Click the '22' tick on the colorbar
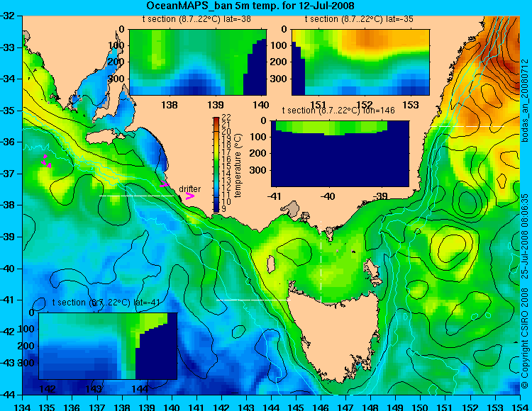Screen dimensions: 532x411 (226, 117)
